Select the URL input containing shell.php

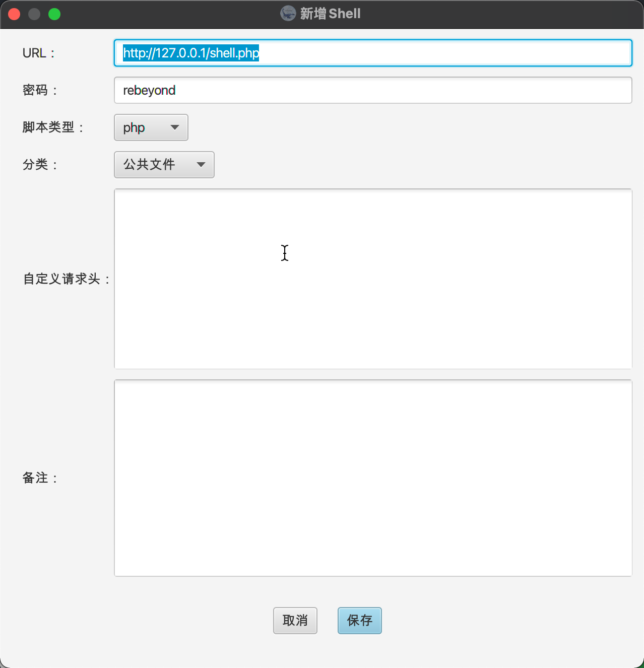[373, 53]
